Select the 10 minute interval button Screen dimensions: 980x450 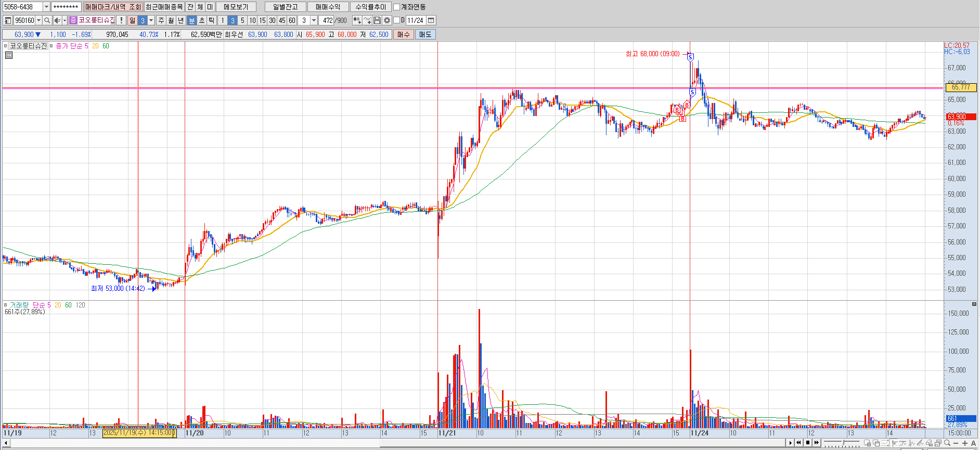252,20
